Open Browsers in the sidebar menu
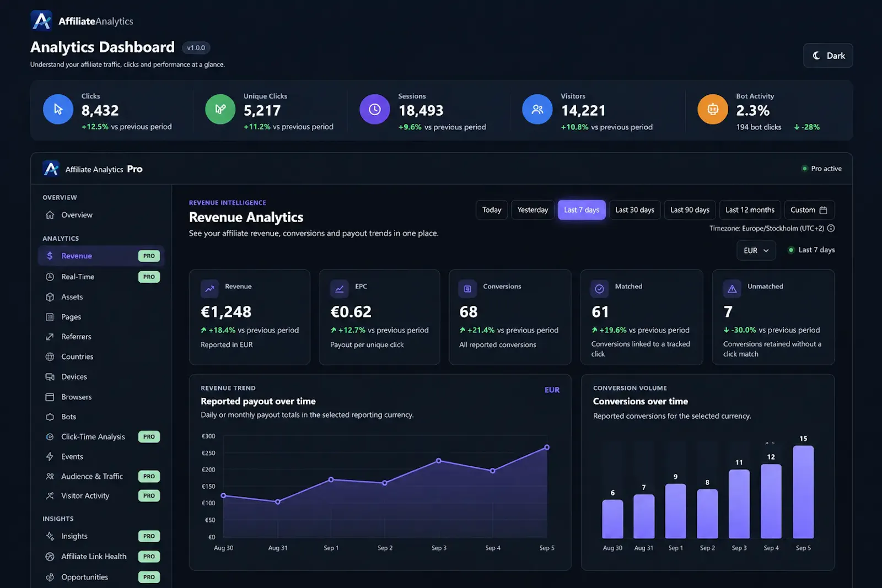Image resolution: width=882 pixels, height=588 pixels. click(101, 397)
